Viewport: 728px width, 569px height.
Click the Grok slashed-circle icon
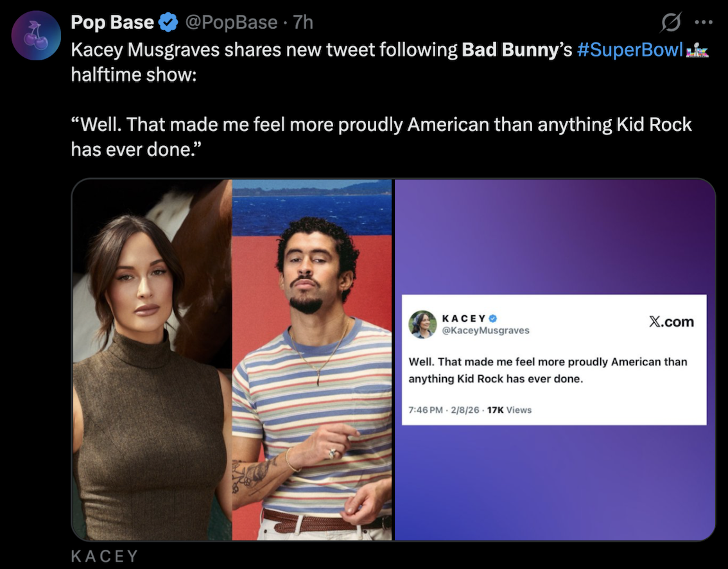pyautogui.click(x=672, y=22)
